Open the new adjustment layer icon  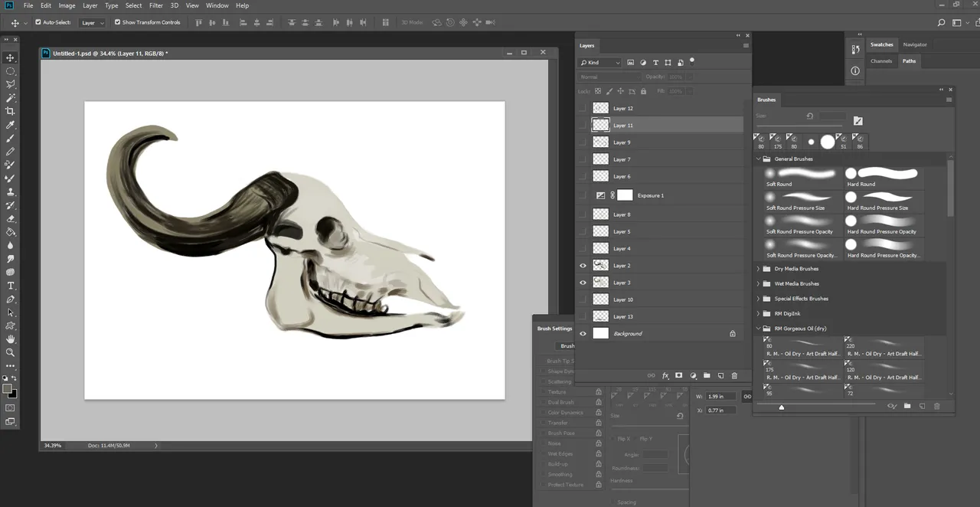(x=693, y=375)
